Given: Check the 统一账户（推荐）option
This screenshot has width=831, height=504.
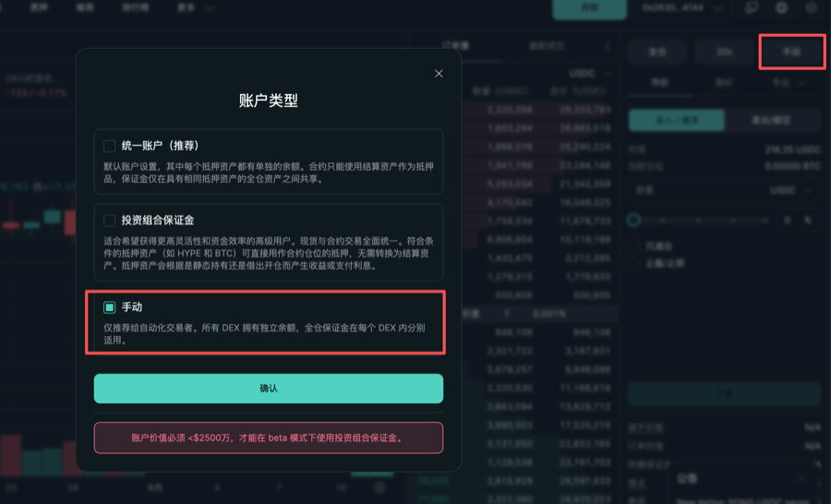Looking at the screenshot, I should tap(109, 146).
